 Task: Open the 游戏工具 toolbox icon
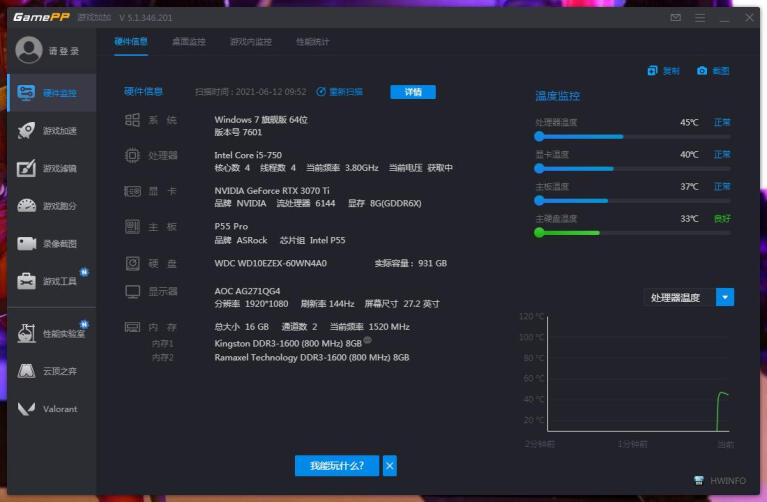(x=26, y=281)
